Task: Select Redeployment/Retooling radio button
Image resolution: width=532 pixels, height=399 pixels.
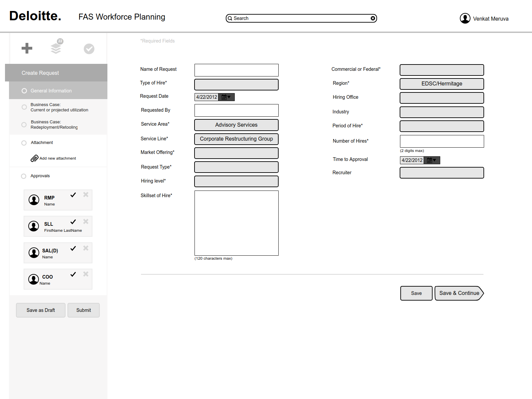Action: coord(24,125)
